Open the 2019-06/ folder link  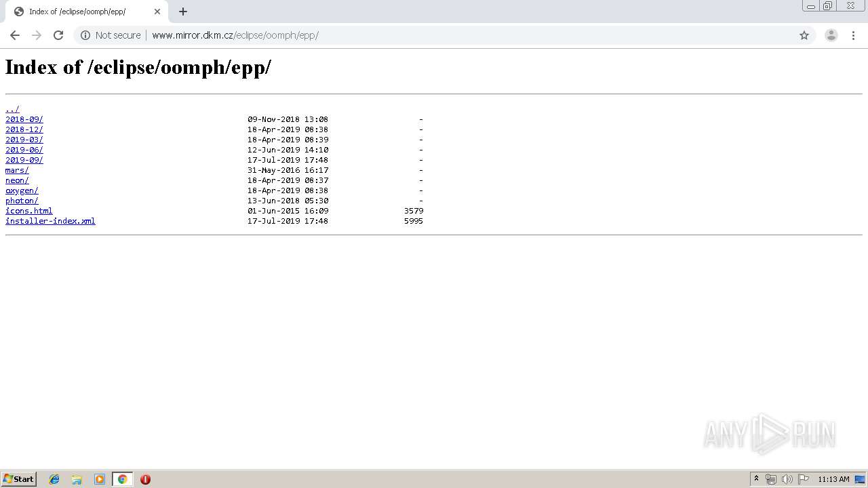24,150
